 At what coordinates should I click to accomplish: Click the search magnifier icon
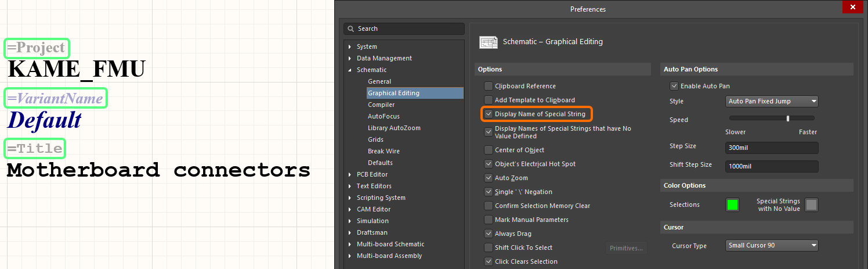[x=350, y=28]
